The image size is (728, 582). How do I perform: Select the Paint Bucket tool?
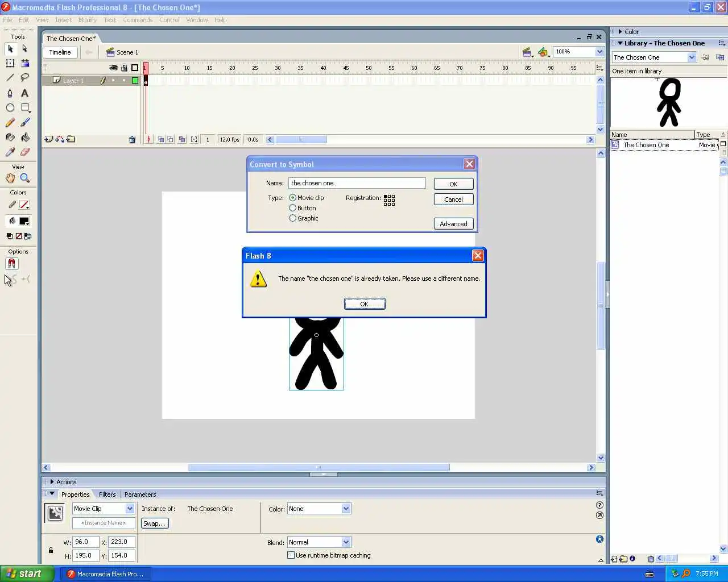click(24, 137)
